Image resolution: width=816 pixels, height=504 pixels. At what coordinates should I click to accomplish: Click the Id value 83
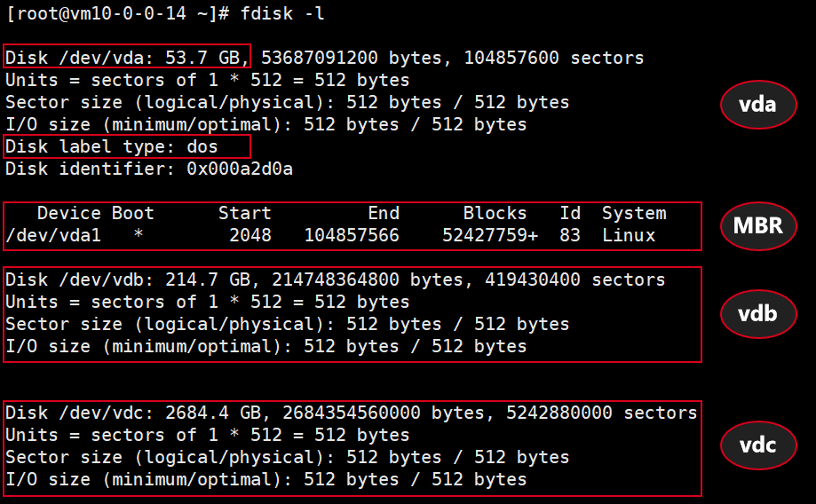tap(570, 235)
